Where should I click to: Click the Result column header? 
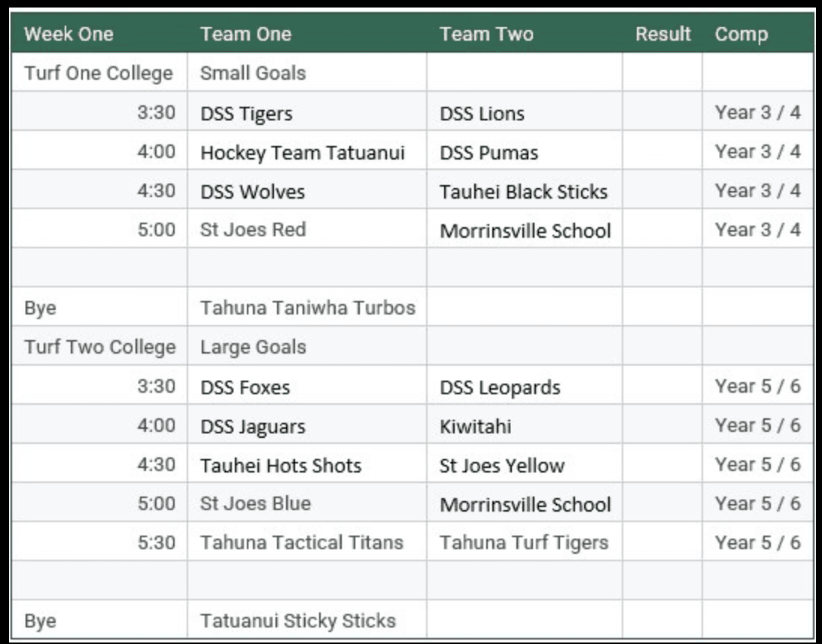pyautogui.click(x=662, y=34)
